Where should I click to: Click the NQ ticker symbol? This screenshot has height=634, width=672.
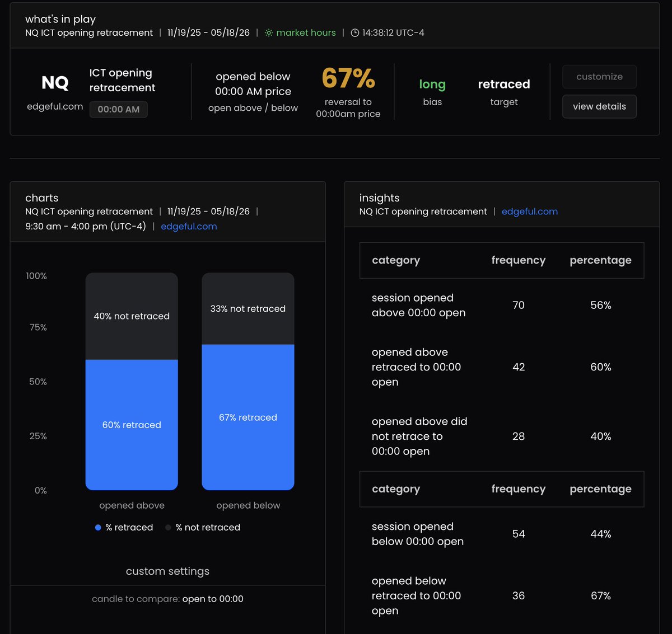[55, 83]
